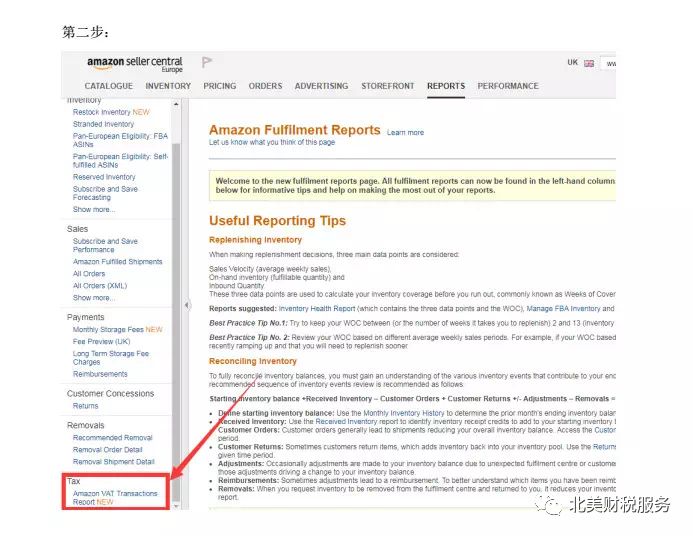Open Amazon VAT Transactions Report link

coord(115,493)
